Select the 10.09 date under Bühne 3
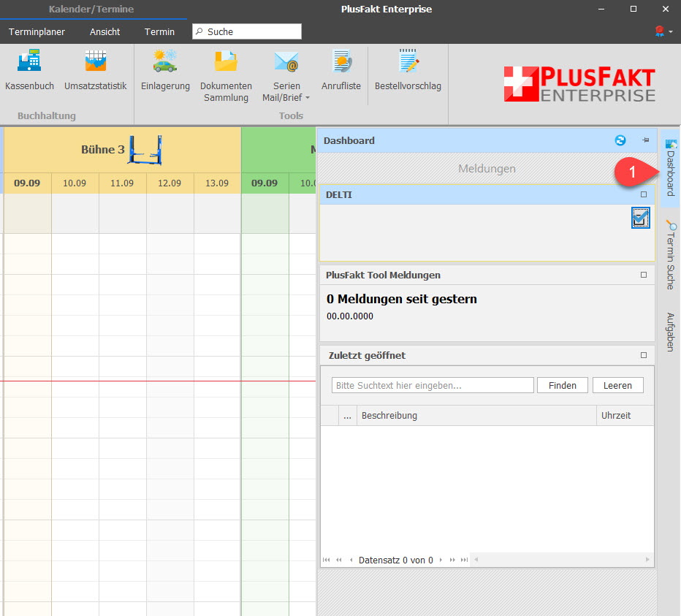Image resolution: width=681 pixels, height=616 pixels. (x=75, y=183)
